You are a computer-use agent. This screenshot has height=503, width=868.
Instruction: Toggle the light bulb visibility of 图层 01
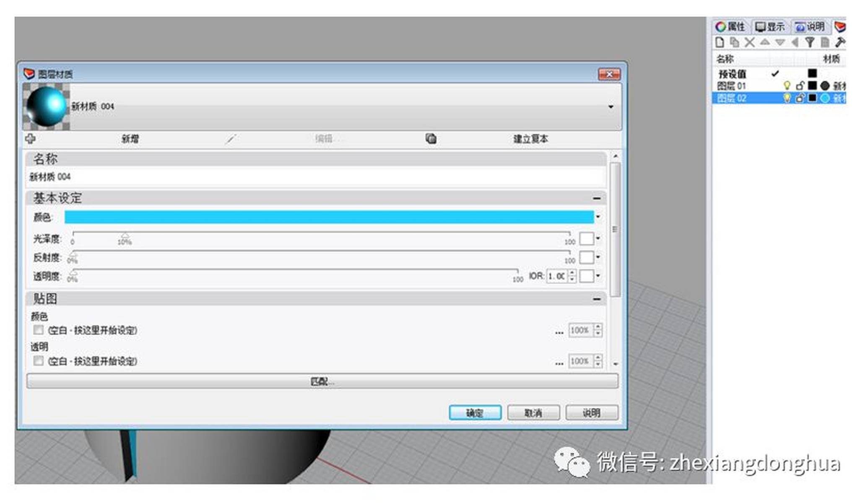pos(787,86)
